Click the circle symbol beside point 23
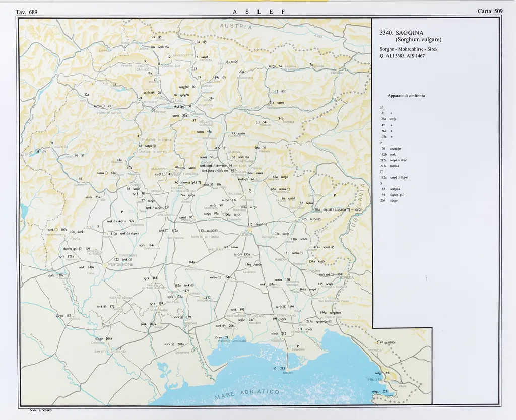This screenshot has height=420, width=516. click(x=102, y=106)
